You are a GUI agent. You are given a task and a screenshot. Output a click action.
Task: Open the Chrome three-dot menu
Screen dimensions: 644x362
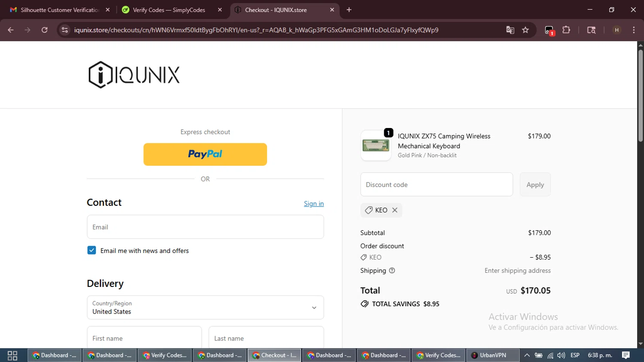634,30
